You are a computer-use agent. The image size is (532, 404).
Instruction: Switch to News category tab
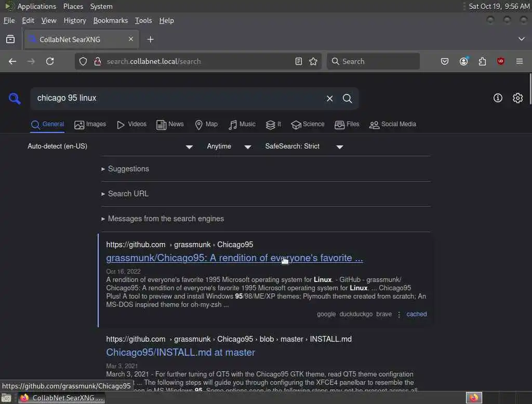click(170, 125)
